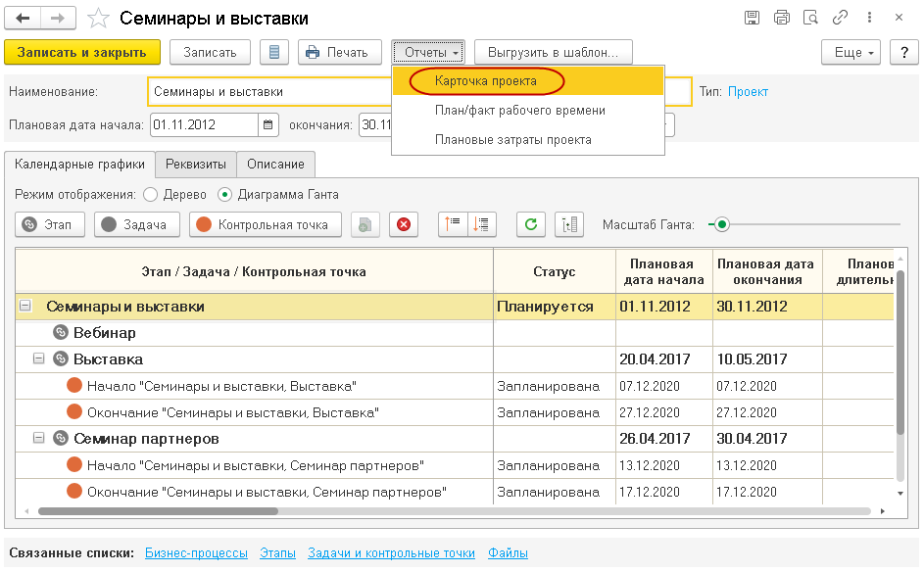
Task: Refresh the schedule with green arrow icon
Action: 531,224
